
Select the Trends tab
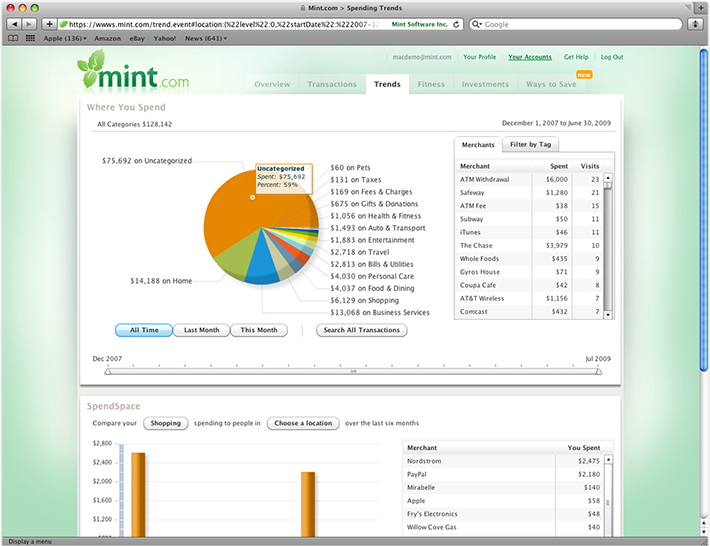pyautogui.click(x=387, y=84)
